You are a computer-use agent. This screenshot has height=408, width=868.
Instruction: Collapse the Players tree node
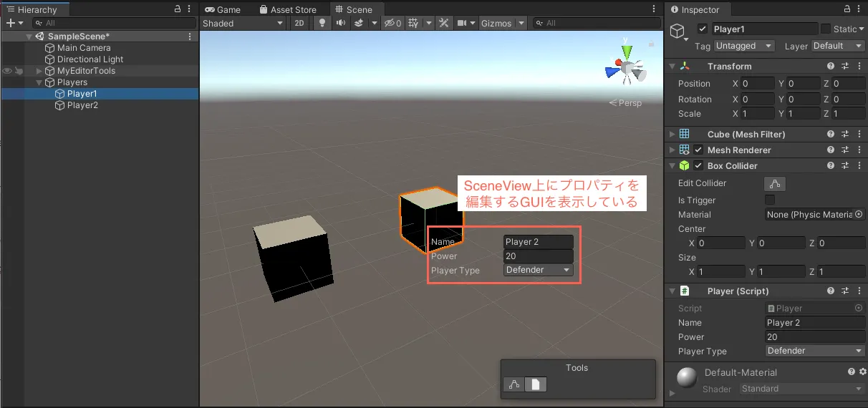[x=40, y=82]
